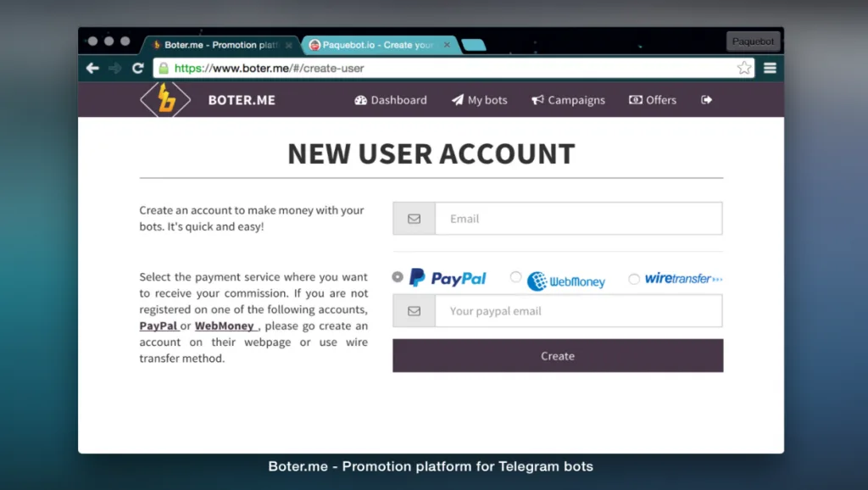
Task: Click the address bar URL
Action: click(269, 68)
